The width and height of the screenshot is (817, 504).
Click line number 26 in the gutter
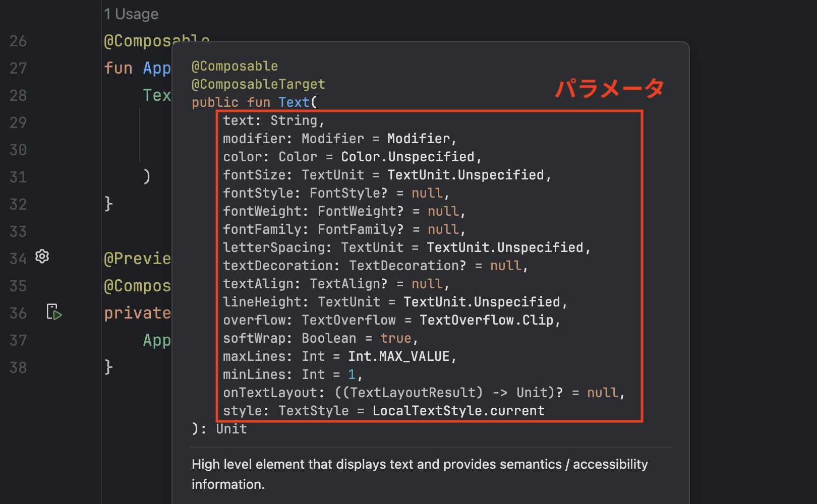(x=18, y=41)
